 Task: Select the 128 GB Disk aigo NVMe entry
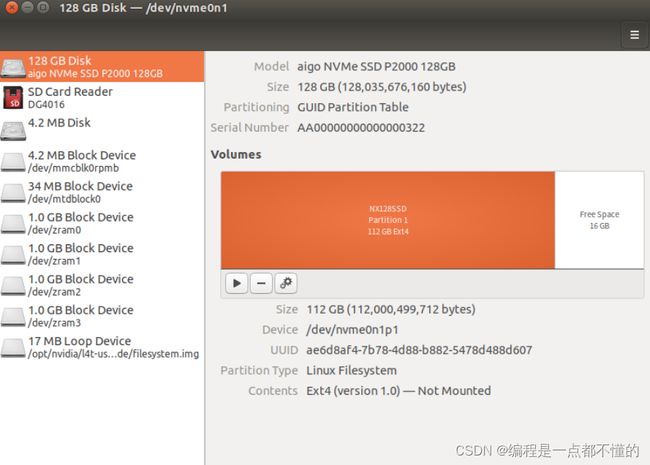(x=102, y=66)
